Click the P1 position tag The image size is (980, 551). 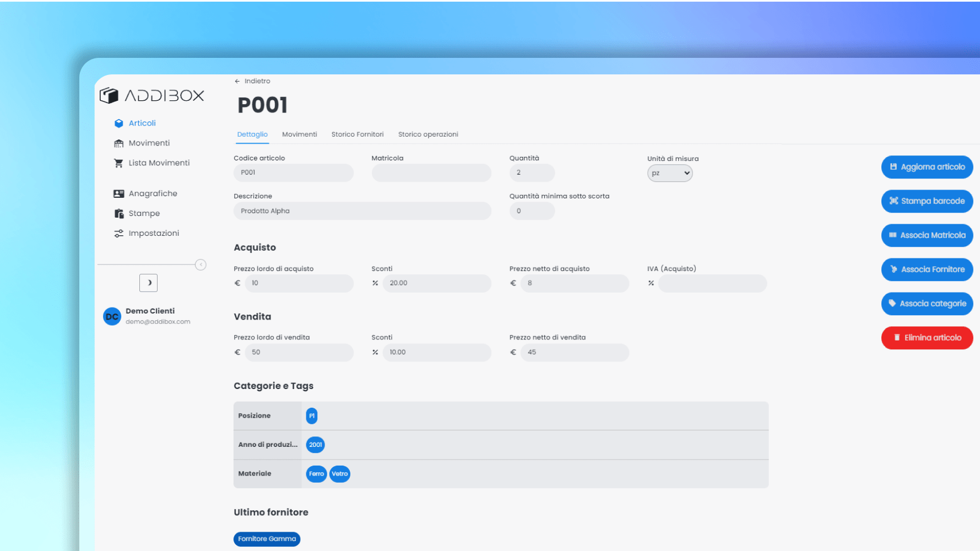coord(312,416)
